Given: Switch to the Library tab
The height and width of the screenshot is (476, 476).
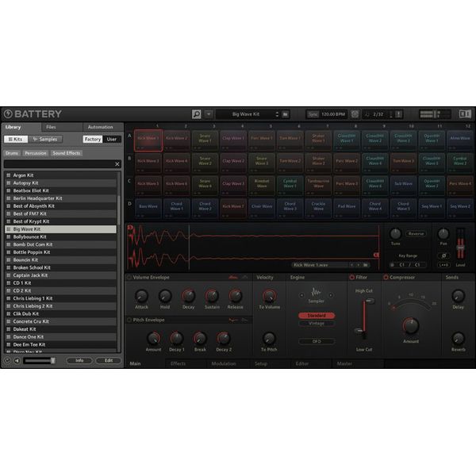Looking at the screenshot, I should coord(13,127).
